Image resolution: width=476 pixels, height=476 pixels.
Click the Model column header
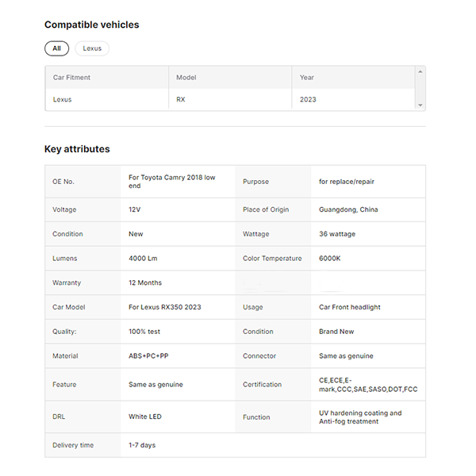pyautogui.click(x=186, y=78)
